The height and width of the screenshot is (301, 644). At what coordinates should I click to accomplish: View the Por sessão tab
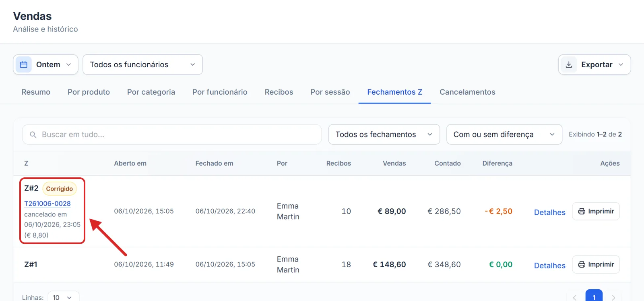point(330,92)
